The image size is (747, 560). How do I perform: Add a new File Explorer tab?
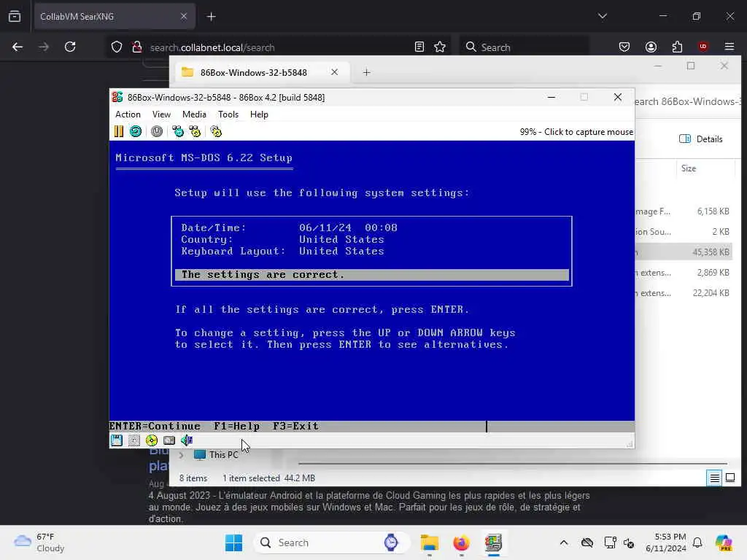coord(366,72)
